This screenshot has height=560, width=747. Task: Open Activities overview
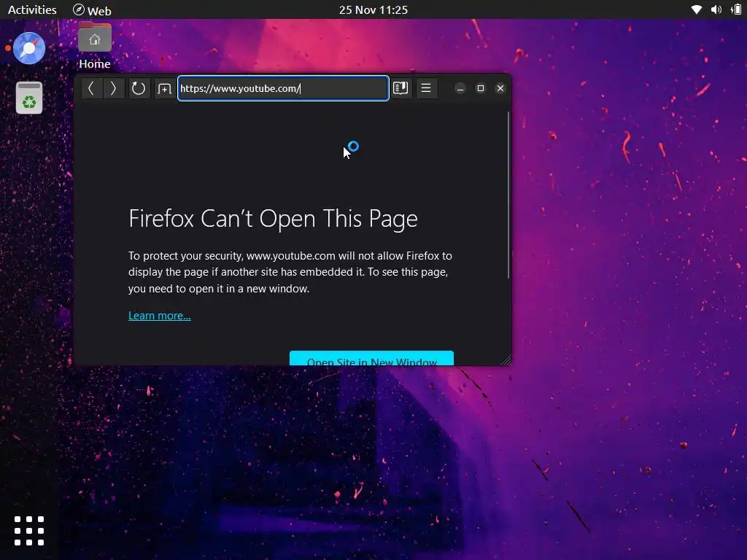(x=32, y=9)
